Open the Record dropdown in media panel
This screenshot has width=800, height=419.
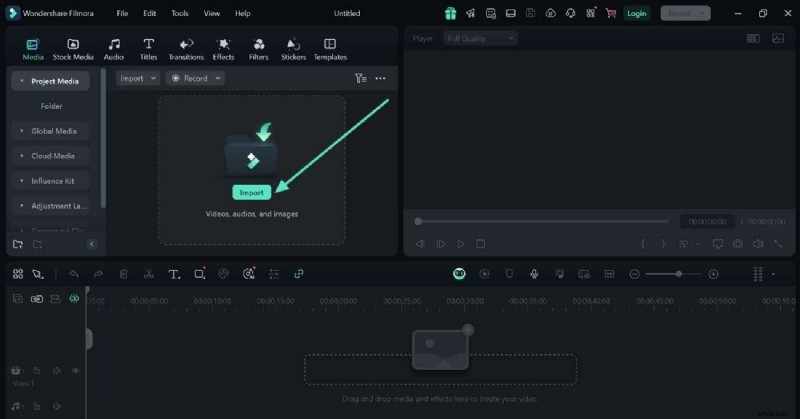click(x=196, y=78)
